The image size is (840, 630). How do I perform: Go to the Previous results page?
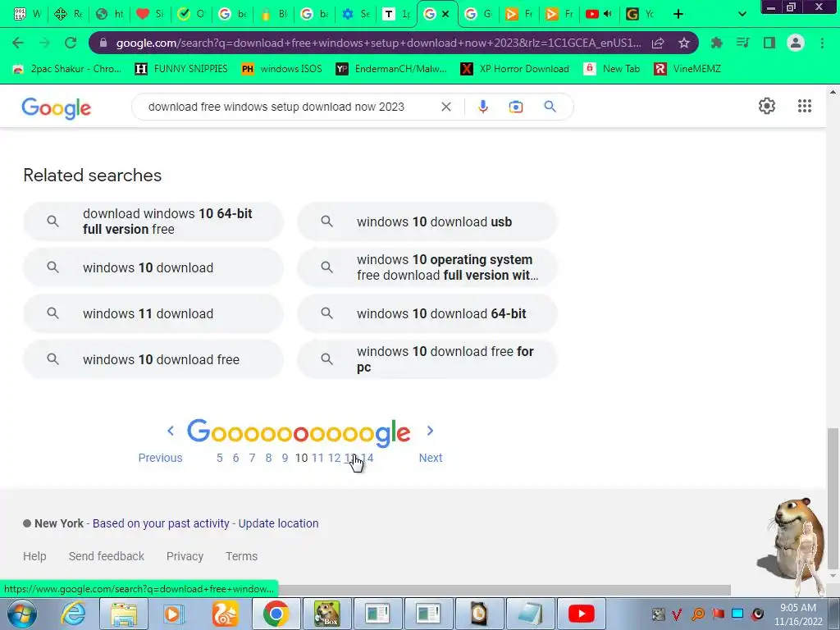[160, 458]
